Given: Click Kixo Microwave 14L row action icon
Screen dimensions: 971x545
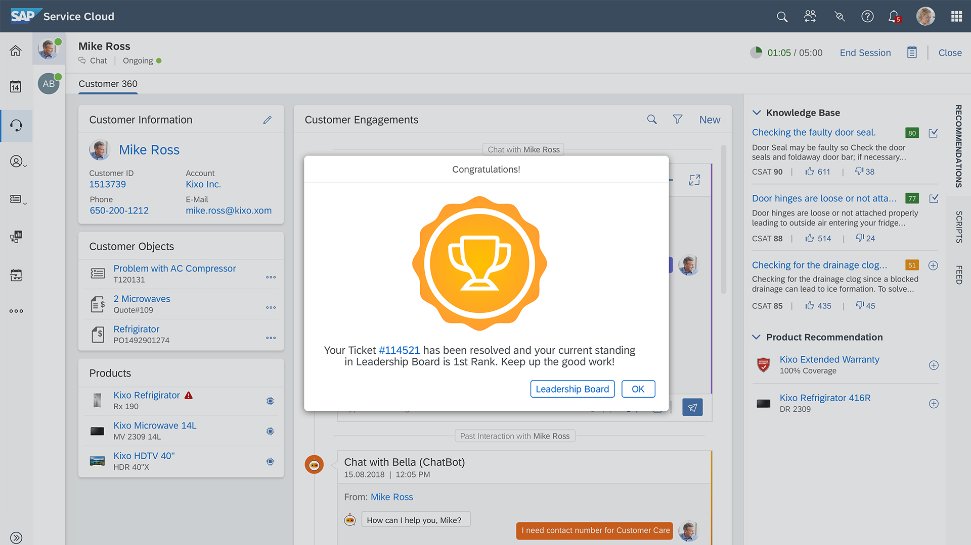Looking at the screenshot, I should pos(270,431).
